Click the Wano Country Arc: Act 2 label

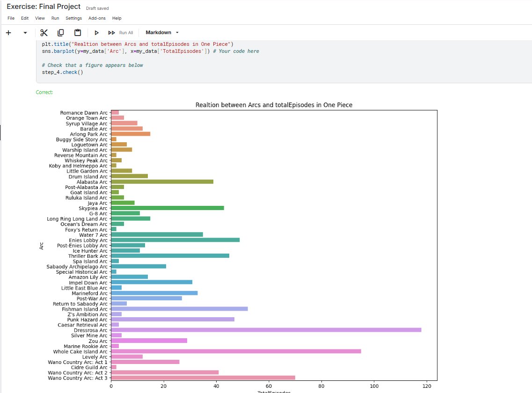pyautogui.click(x=77, y=372)
